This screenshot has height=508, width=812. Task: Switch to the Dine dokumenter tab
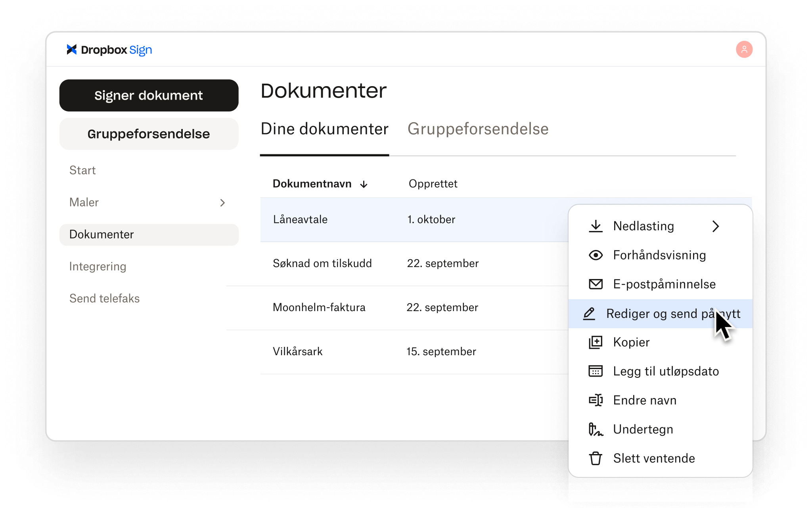[324, 129]
